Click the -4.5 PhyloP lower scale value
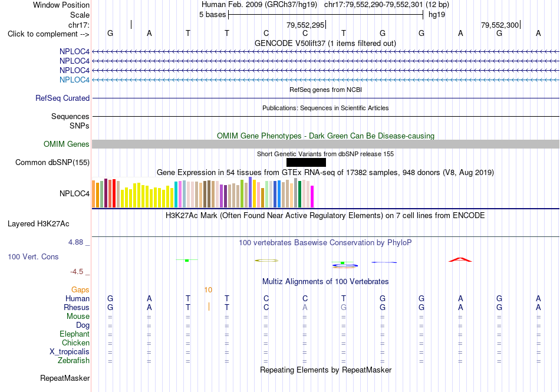 pyautogui.click(x=77, y=272)
